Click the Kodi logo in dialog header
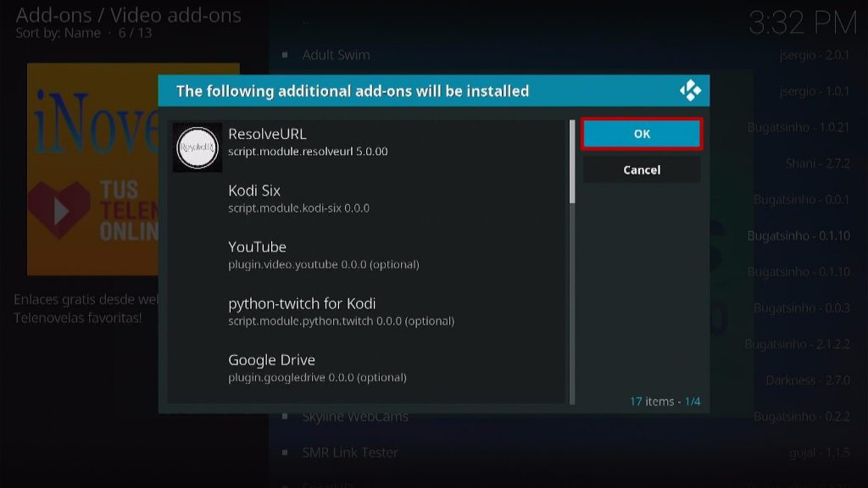The height and width of the screenshot is (488, 868). [690, 91]
